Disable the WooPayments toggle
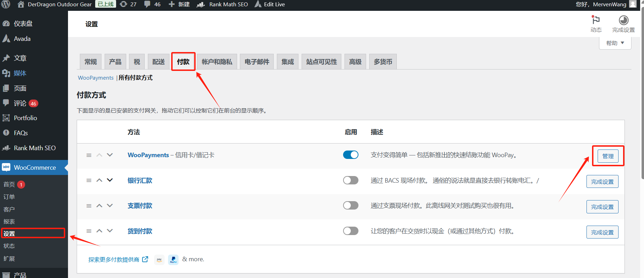Screen dimensions: 644x278 (350, 155)
